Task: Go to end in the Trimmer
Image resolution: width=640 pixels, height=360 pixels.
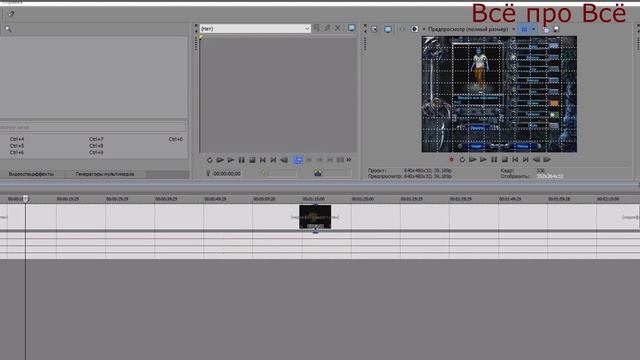Action: [273, 160]
